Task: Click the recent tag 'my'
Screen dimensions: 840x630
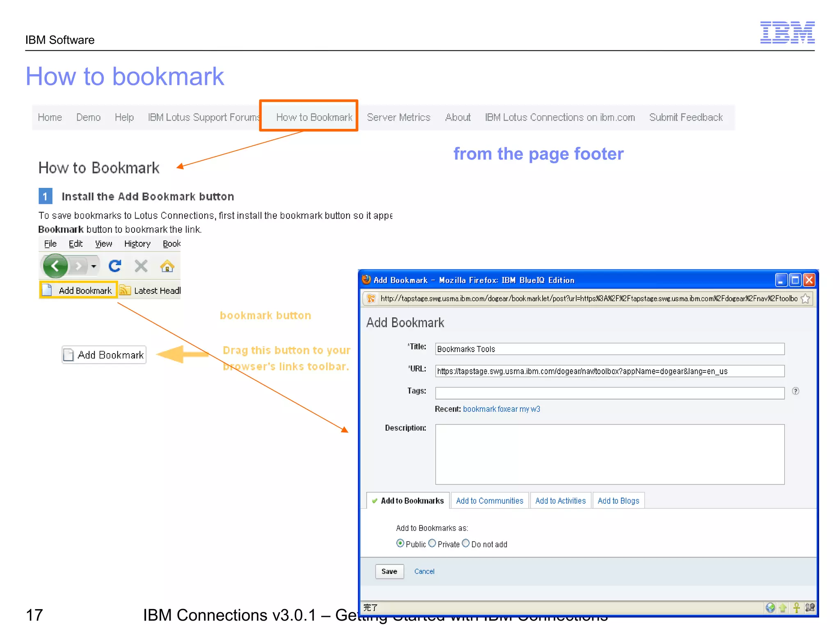Action: 524,409
